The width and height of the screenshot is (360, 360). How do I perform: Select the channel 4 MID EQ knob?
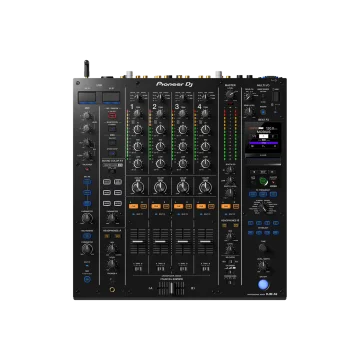(x=205, y=146)
